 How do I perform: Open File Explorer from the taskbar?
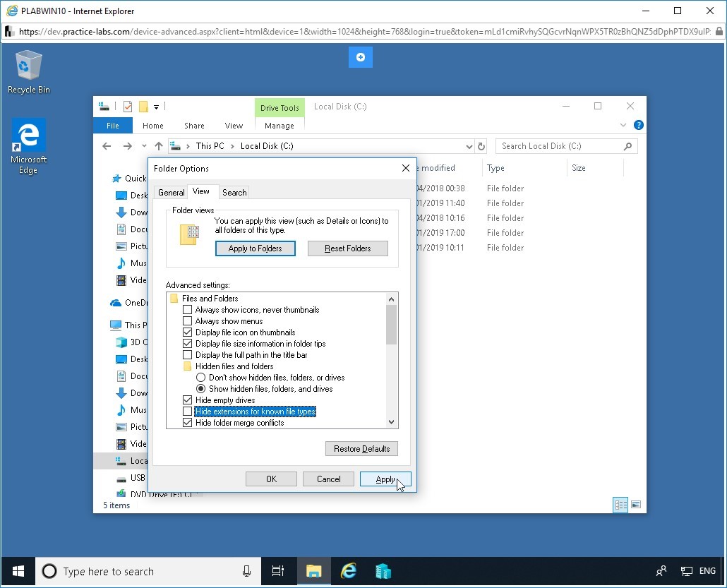click(313, 571)
